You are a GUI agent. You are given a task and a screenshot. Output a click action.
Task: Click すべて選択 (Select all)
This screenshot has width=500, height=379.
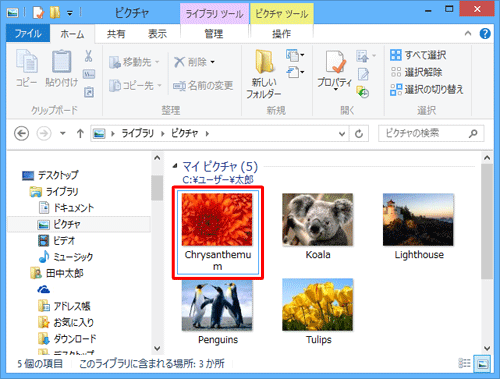point(418,55)
